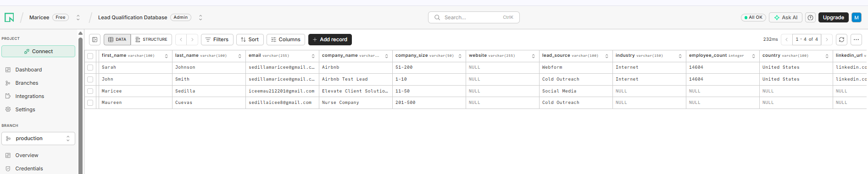The height and width of the screenshot is (174, 868).
Task: Open the user avatar M menu
Action: click(x=856, y=17)
